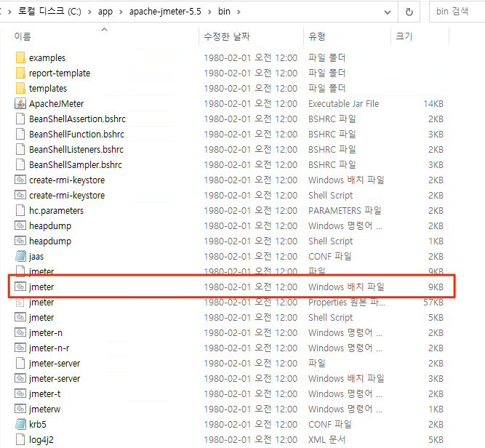Viewport: 485px width, 448px height.
Task: Select the hc.parameters file icon
Action: [20, 210]
